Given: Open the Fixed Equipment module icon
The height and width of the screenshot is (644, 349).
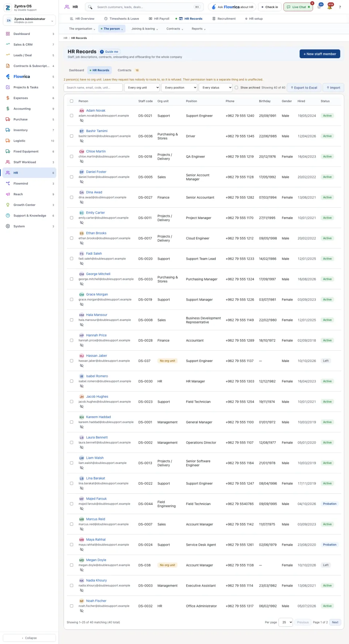Looking at the screenshot, I should coord(8,151).
